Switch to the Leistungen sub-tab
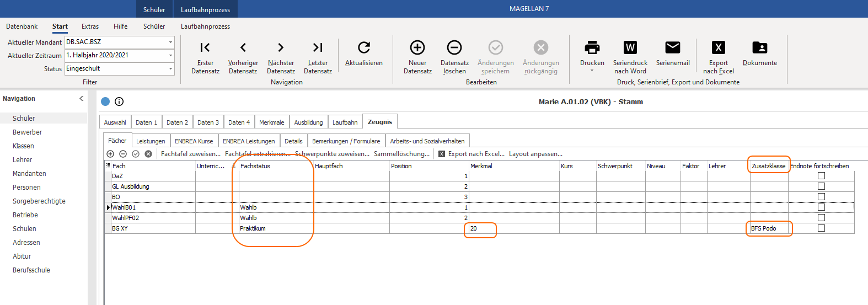Screen dimensions: 868x305 [151, 141]
